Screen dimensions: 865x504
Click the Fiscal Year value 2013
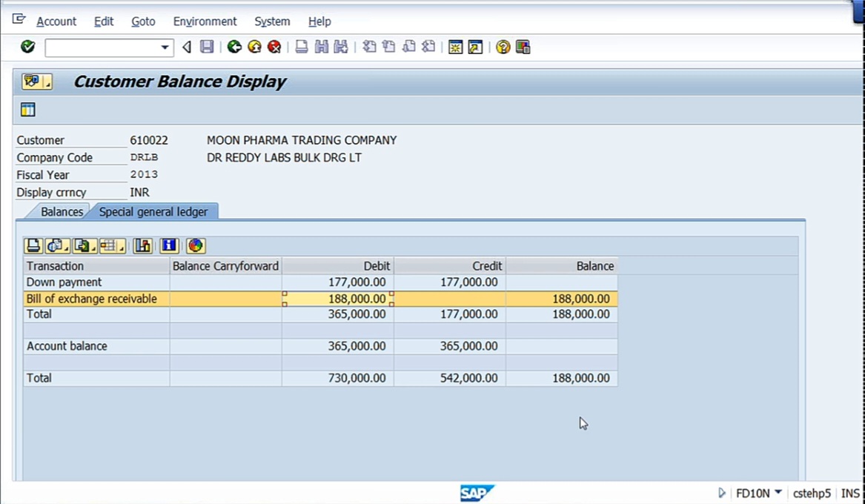pos(144,175)
